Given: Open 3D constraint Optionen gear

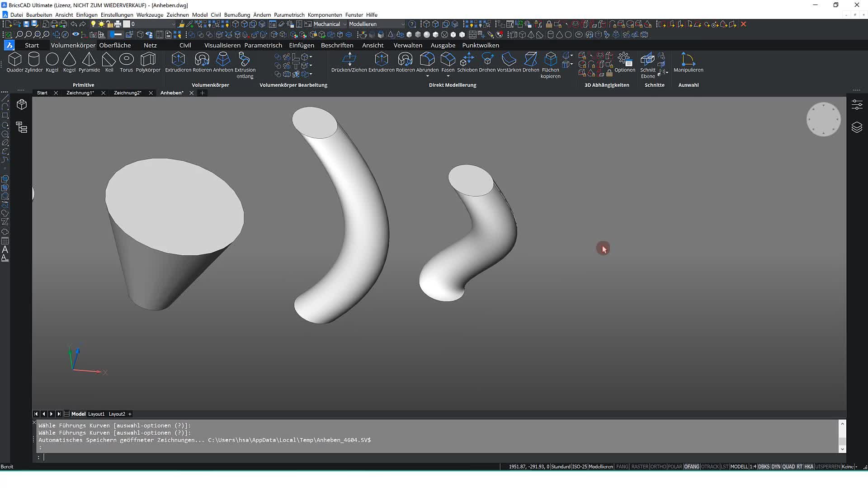Looking at the screenshot, I should pos(624,62).
